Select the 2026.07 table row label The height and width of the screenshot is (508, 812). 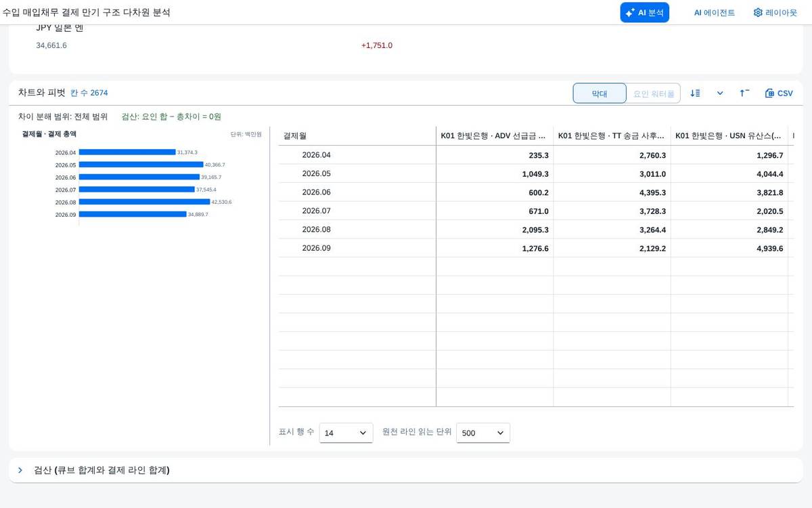click(x=317, y=211)
